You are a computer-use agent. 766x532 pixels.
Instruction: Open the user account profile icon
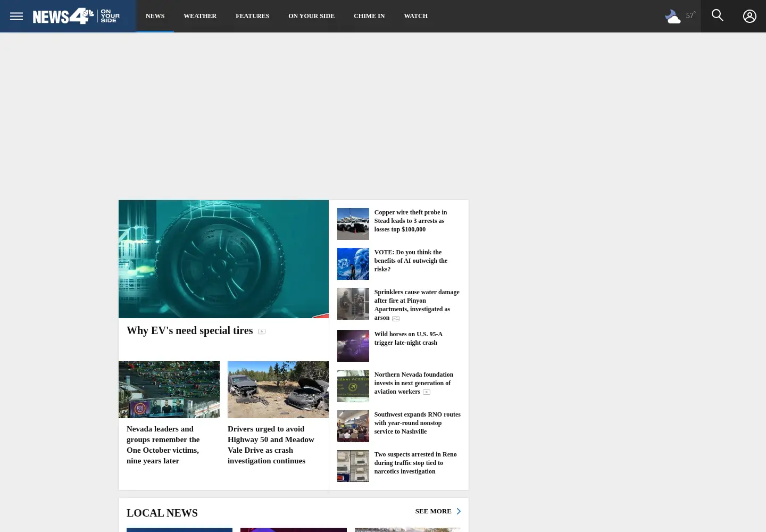pos(750,16)
